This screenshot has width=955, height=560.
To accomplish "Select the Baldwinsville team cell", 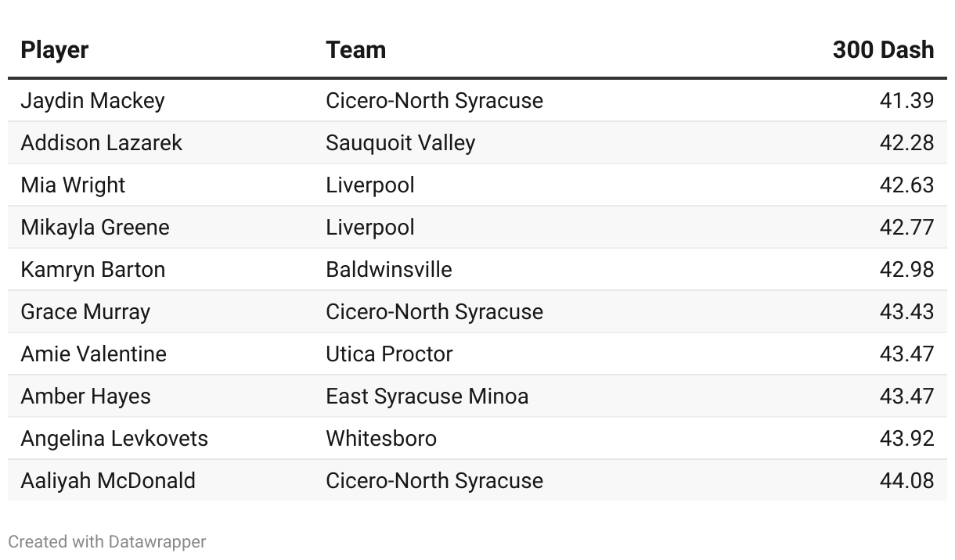I will point(389,270).
